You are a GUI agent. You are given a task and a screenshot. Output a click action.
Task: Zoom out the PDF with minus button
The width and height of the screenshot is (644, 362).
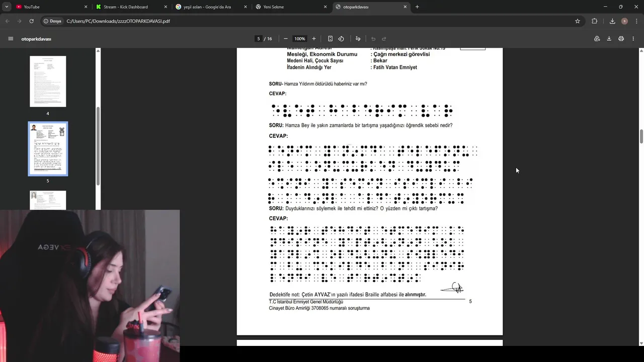click(x=286, y=39)
